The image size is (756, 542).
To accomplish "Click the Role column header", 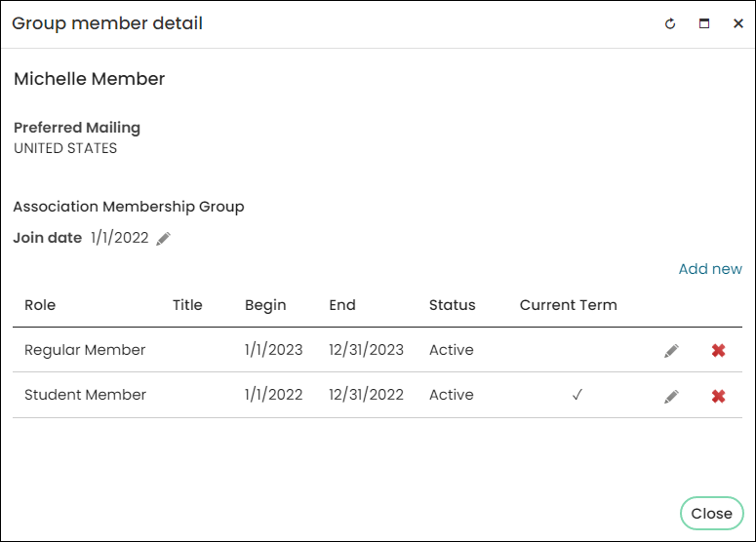I will 40,305.
